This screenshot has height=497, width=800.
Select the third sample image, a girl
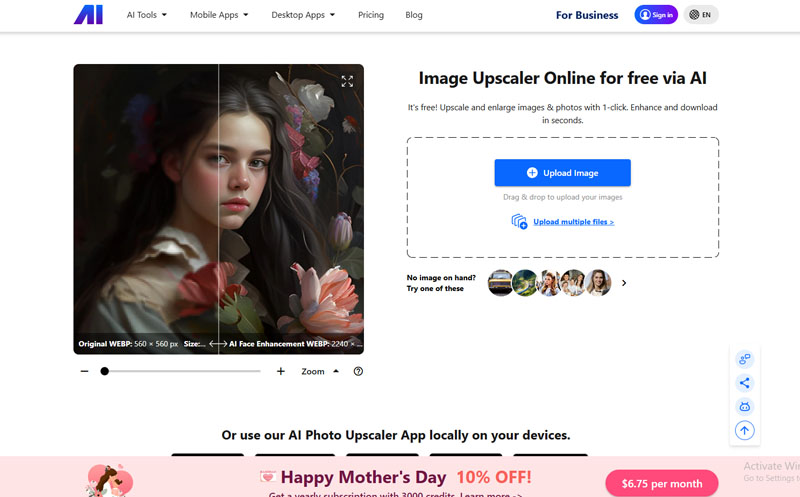pos(549,283)
